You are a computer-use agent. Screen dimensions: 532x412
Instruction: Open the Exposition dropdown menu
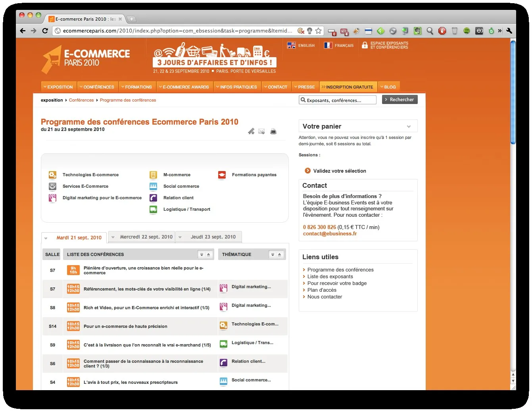[58, 87]
